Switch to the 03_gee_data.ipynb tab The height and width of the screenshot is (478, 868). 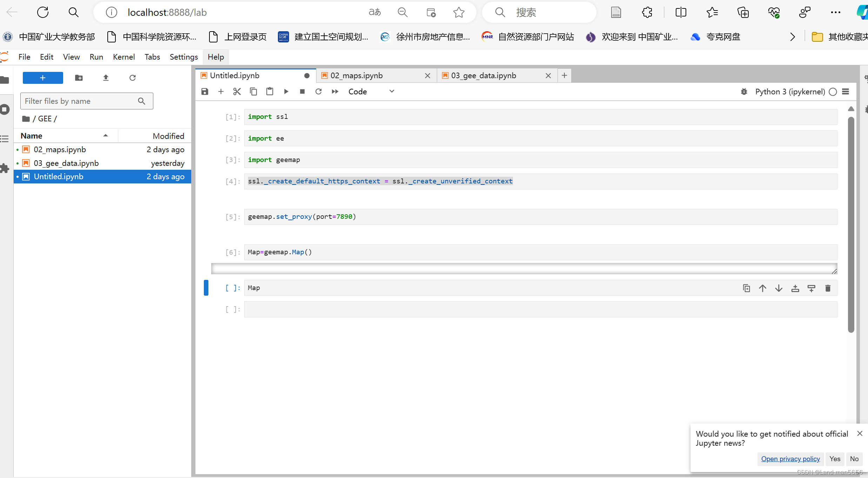pyautogui.click(x=483, y=75)
